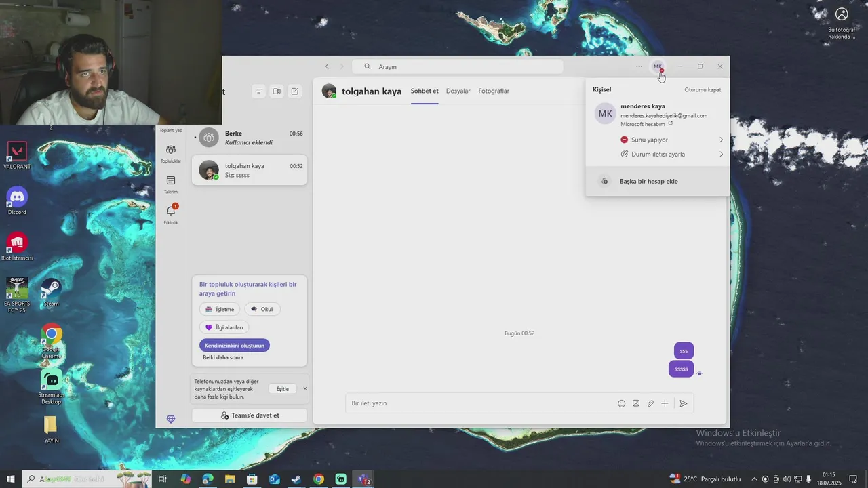Open the chat filter icon in Teams

coord(258,91)
